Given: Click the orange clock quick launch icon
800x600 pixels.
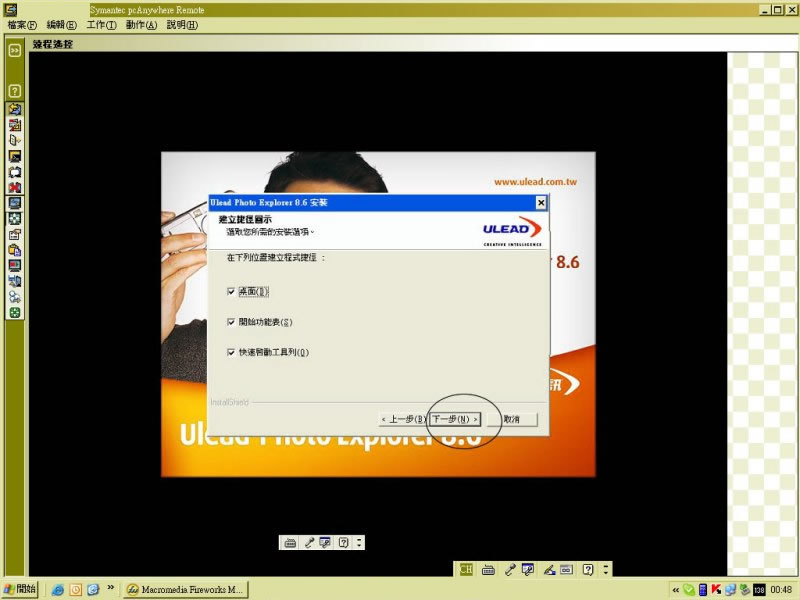Looking at the screenshot, I should [76, 590].
